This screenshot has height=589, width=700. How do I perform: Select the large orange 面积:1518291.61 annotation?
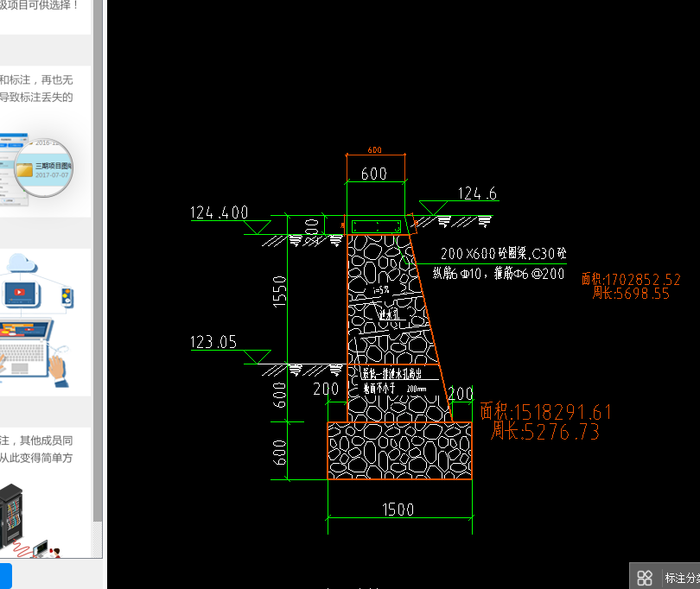[545, 411]
